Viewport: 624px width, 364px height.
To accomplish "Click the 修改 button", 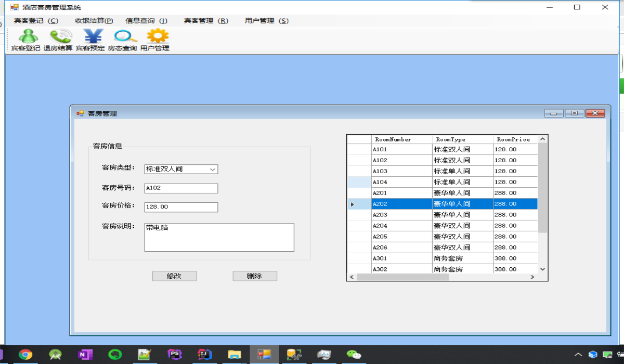I will tap(174, 276).
